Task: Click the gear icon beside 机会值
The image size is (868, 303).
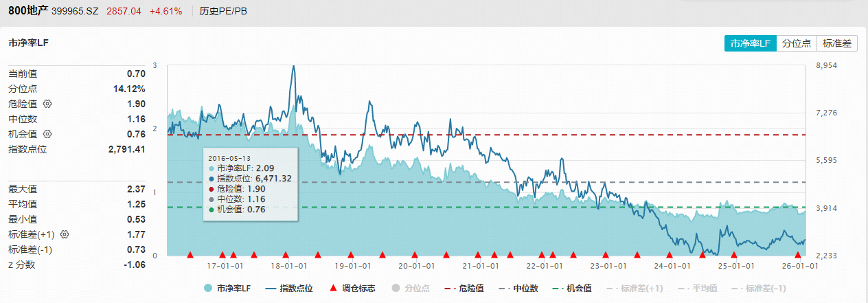Action: tap(47, 134)
